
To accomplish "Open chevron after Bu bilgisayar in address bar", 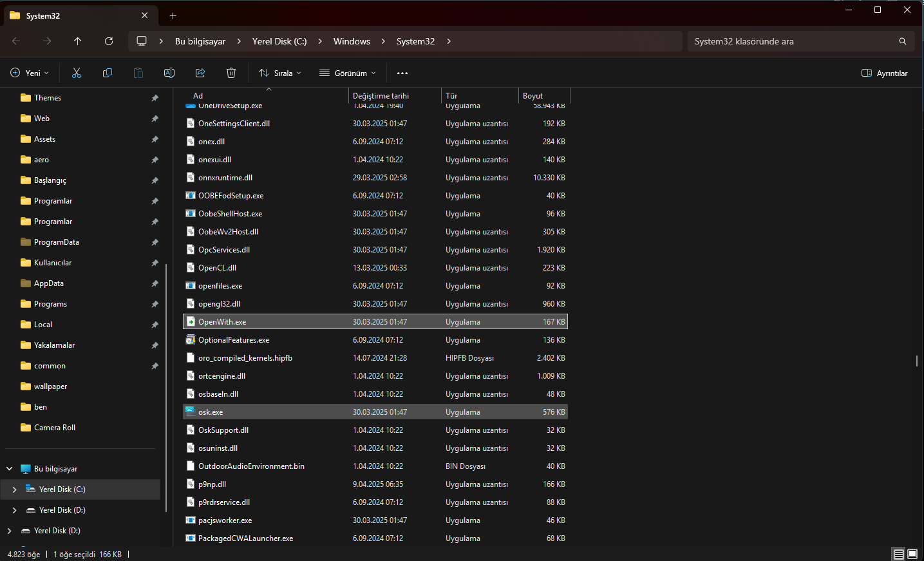I will click(239, 41).
